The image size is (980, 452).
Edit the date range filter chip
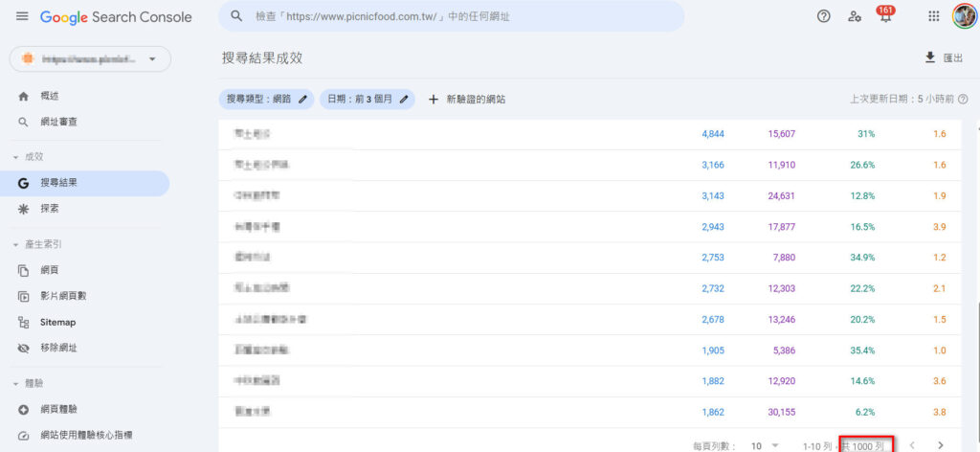click(367, 99)
